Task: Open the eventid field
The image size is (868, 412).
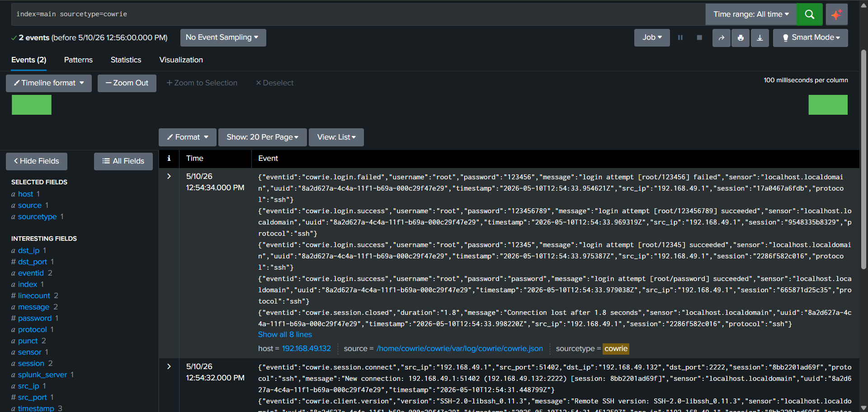Action: [31, 273]
